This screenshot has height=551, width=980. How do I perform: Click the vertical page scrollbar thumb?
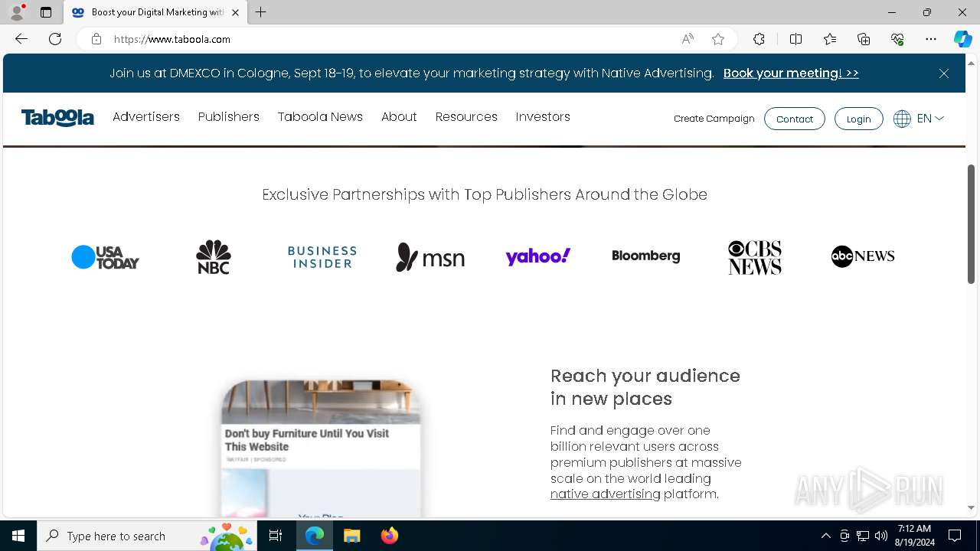(971, 223)
